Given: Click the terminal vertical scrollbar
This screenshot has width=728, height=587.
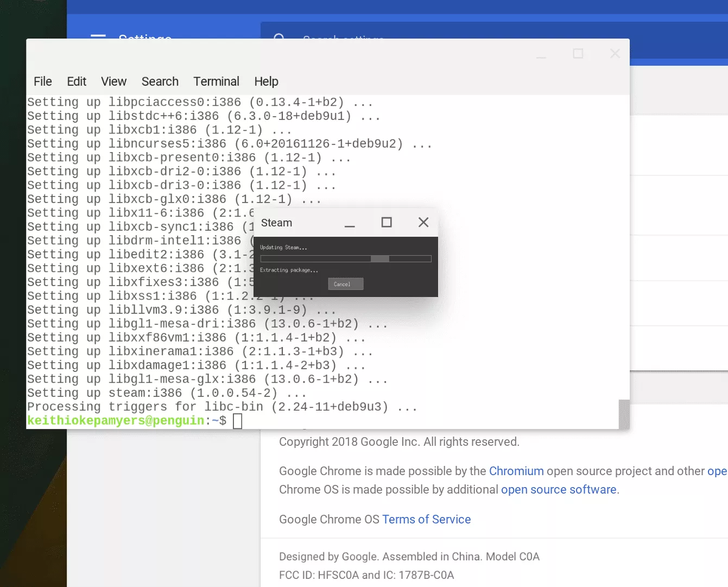Looking at the screenshot, I should pos(624,414).
